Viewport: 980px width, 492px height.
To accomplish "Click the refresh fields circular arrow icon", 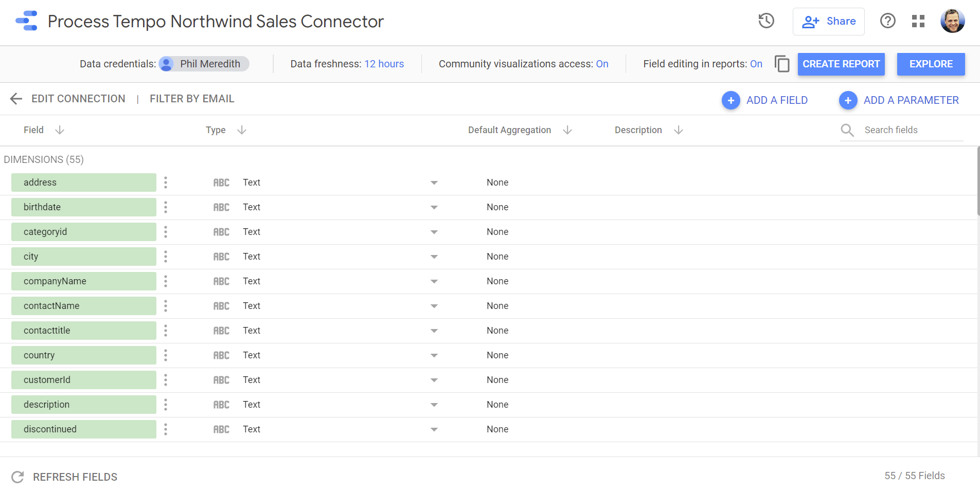I will click(17, 477).
